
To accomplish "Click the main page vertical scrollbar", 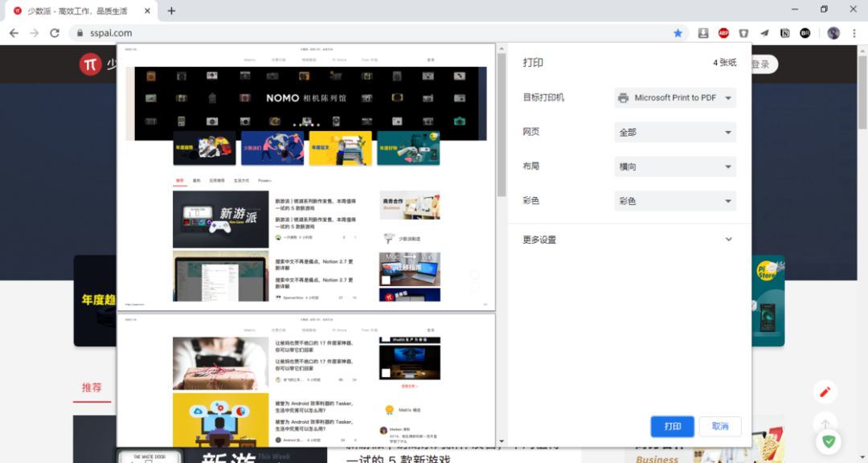I will [x=862, y=92].
